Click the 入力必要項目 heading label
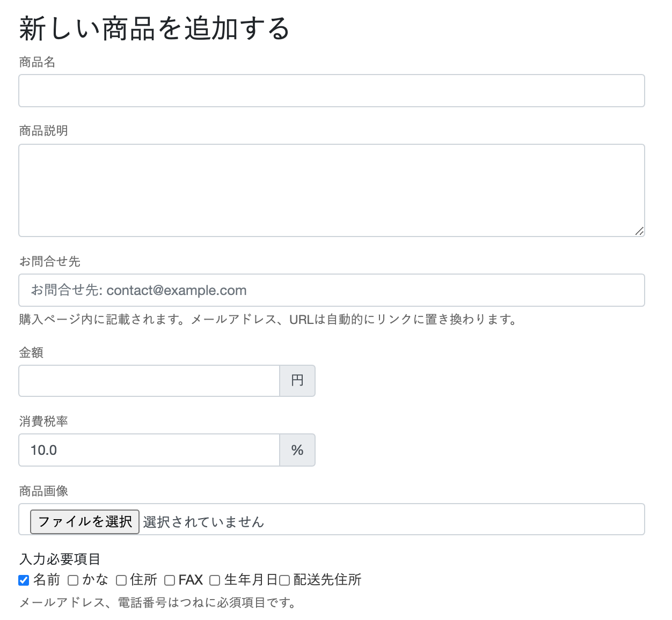 tap(60, 559)
